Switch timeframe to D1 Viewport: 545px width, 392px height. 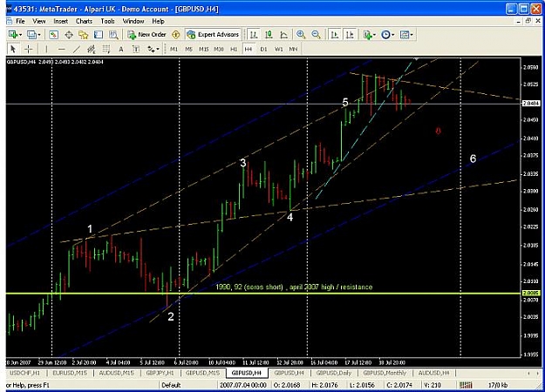(x=264, y=49)
